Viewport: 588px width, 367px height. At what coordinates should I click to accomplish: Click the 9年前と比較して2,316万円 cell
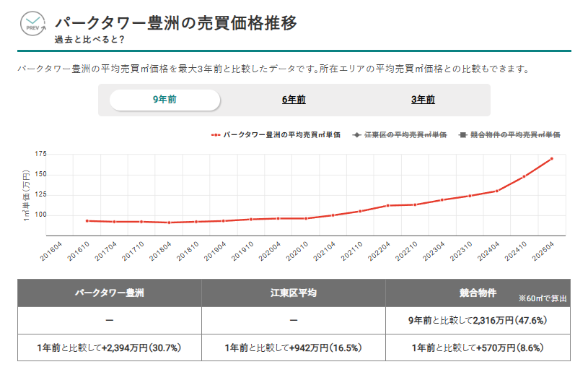(x=478, y=320)
